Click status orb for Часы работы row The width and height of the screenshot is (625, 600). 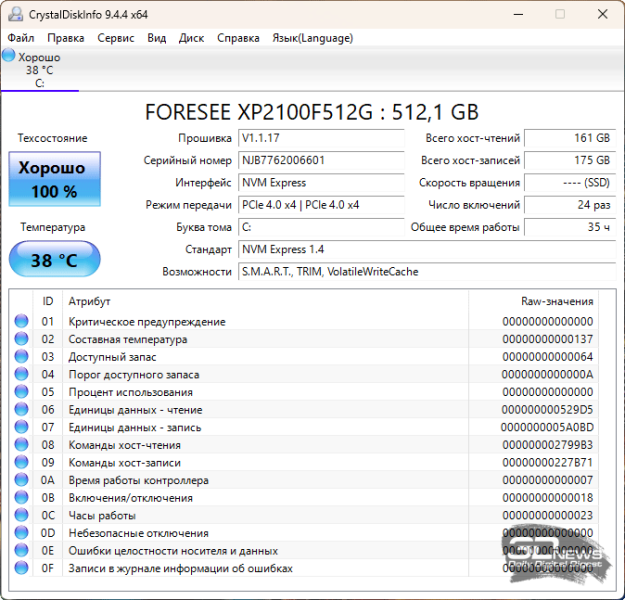[x=22, y=516]
